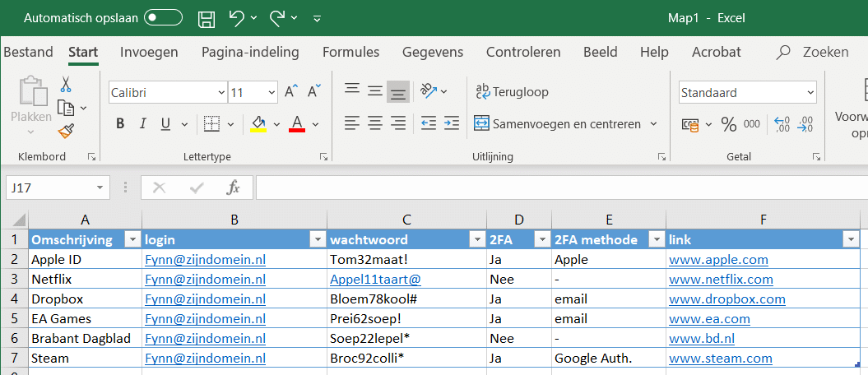Click the text orientation icon
The image size is (868, 375).
(429, 90)
